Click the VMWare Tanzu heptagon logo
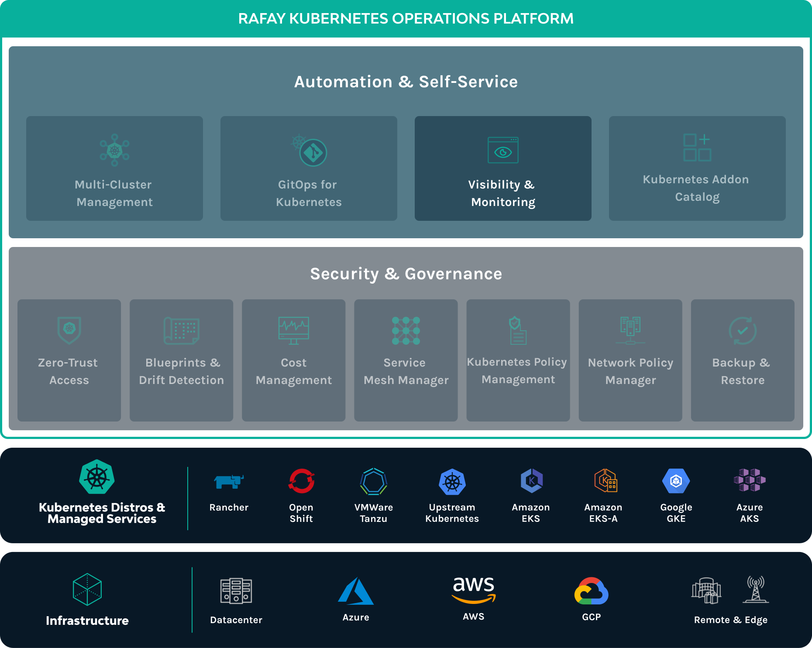 click(374, 481)
